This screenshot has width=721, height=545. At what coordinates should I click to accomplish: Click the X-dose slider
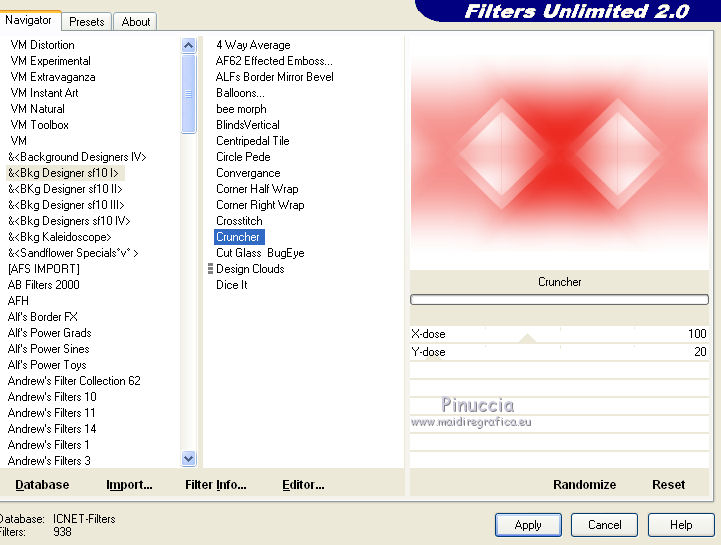click(559, 334)
